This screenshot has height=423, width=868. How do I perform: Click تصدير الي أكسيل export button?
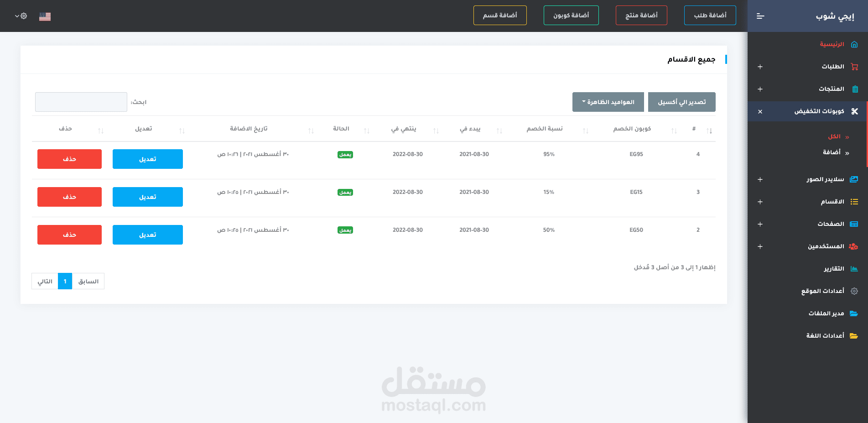682,102
